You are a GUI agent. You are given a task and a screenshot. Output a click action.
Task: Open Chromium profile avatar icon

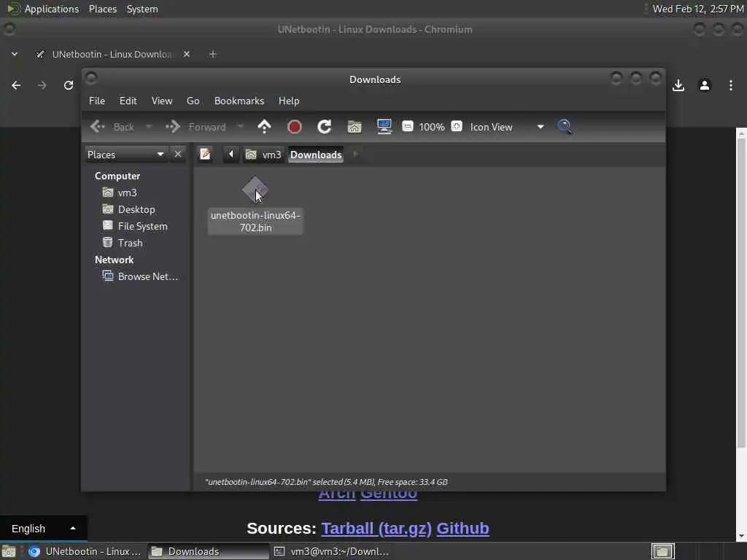(705, 85)
